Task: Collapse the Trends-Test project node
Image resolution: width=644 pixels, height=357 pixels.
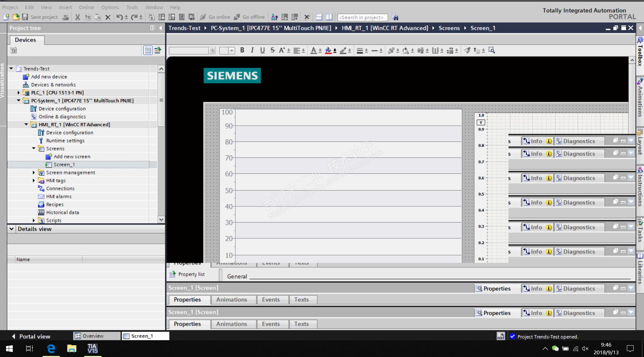Action: coord(11,69)
